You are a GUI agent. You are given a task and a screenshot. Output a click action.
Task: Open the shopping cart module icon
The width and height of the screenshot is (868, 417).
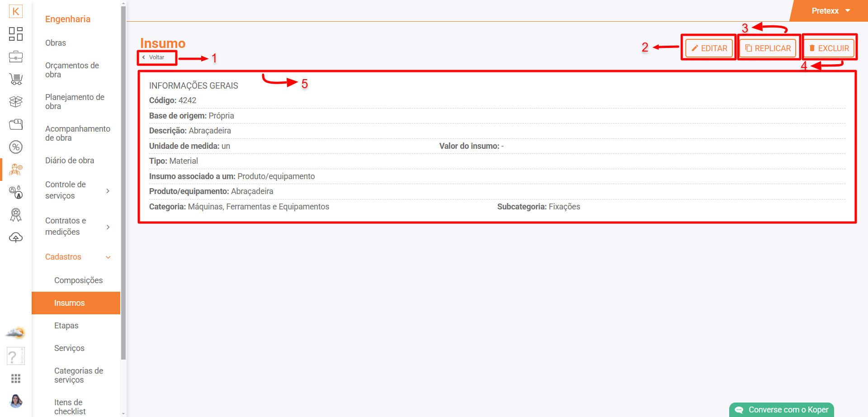16,79
